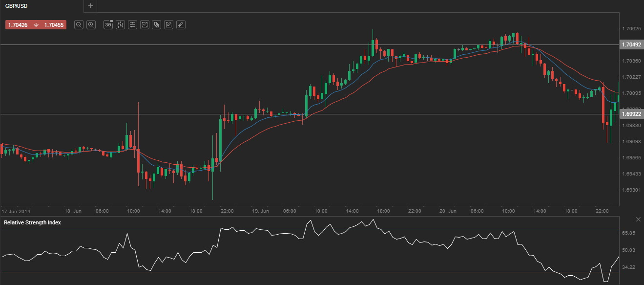Click the ask price 1.70455

coord(54,24)
